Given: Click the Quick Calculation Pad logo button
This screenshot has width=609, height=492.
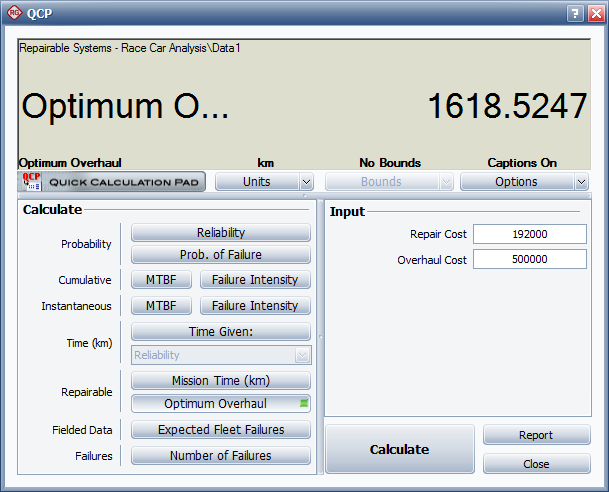Looking at the screenshot, I should pyautogui.click(x=112, y=182).
